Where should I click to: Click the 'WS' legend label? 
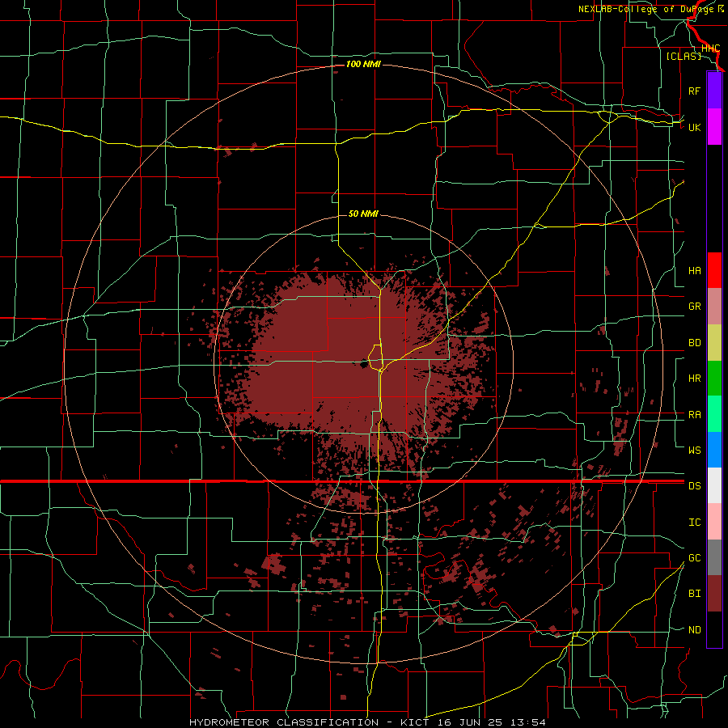695,450
